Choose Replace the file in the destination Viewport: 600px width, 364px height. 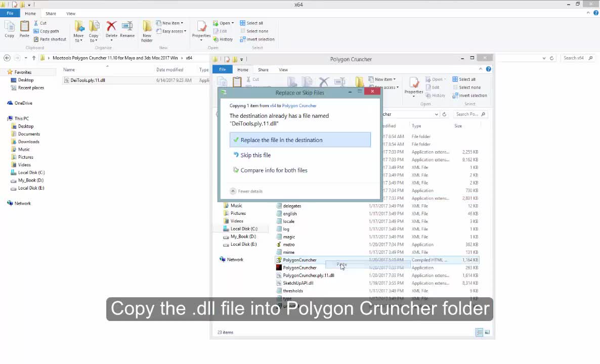pos(300,140)
